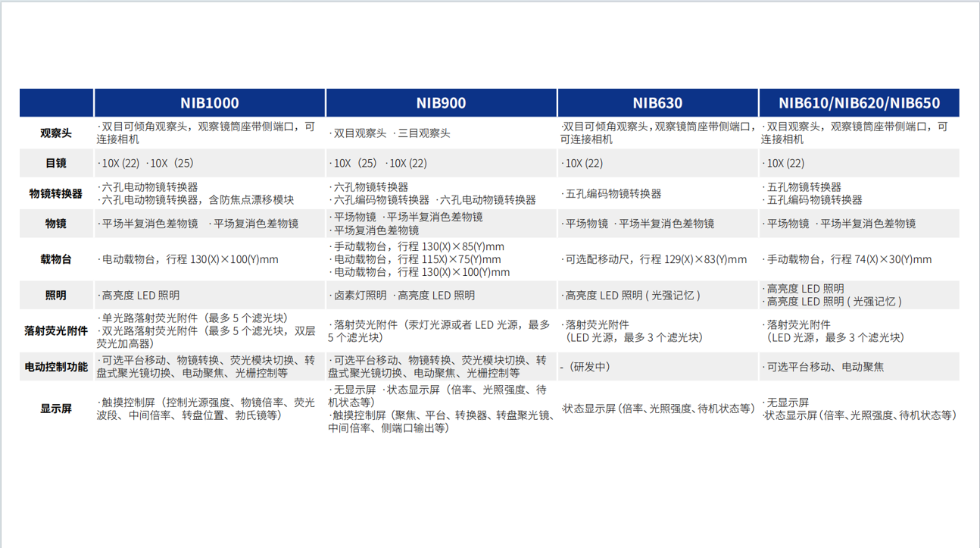Select the 电动控制功能 row label
Viewport: 980px width, 548px height.
coord(55,366)
